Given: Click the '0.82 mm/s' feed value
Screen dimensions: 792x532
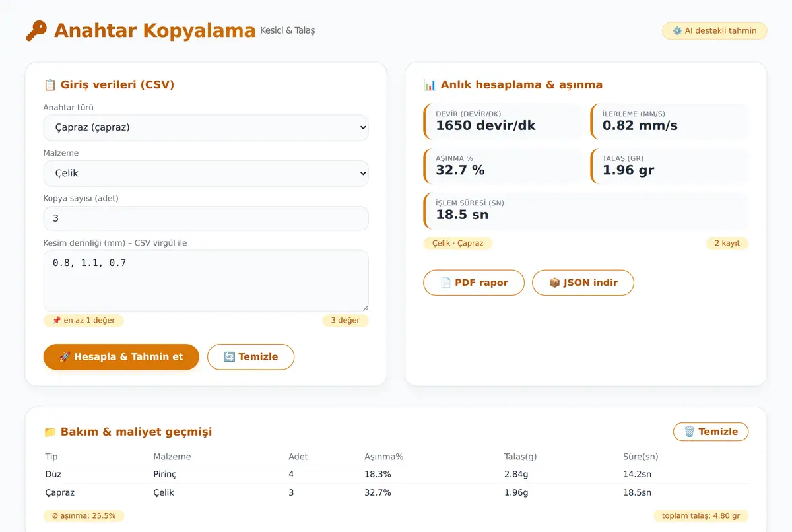Looking at the screenshot, I should pyautogui.click(x=640, y=125).
